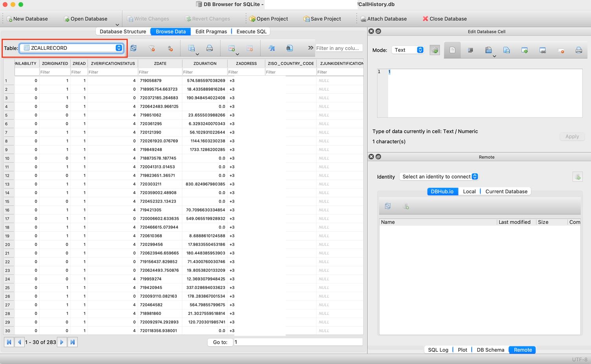Expand the Edit Cell open-with arrow

494,56
